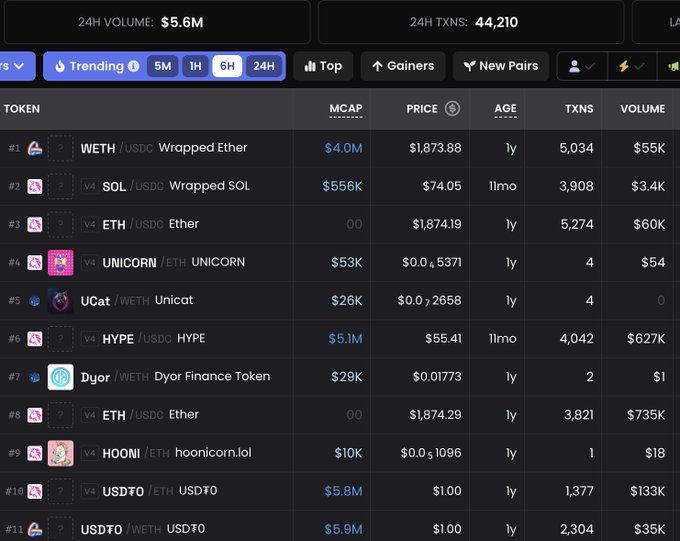The width and height of the screenshot is (680, 541).
Task: Click the $627K volume on HYPE row
Action: point(646,339)
